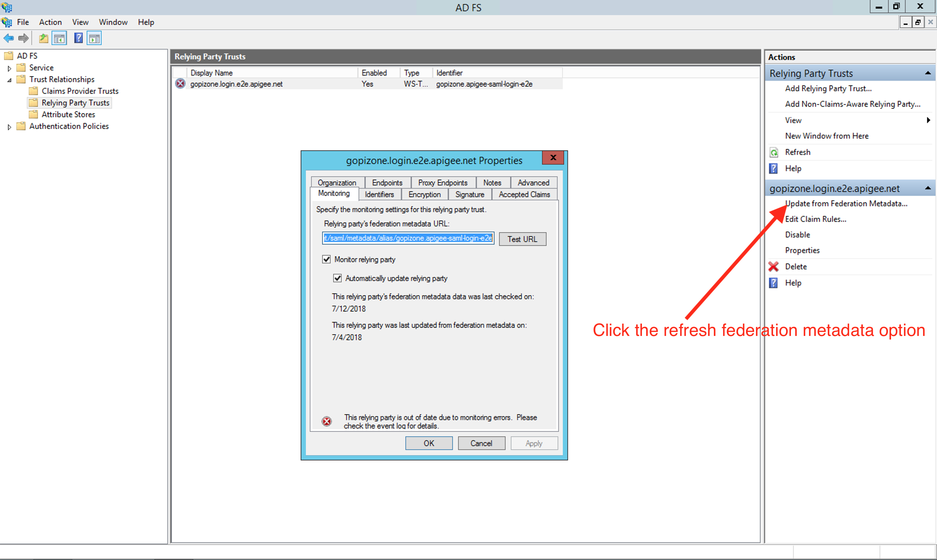Click the Test URL button
The height and width of the screenshot is (560, 937).
tap(522, 239)
